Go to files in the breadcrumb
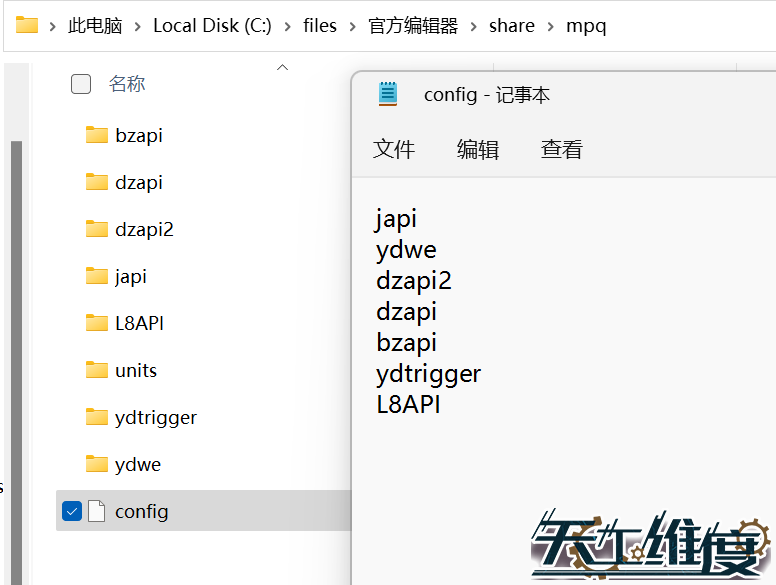Viewport: 776px width, 585px height. tap(320, 25)
